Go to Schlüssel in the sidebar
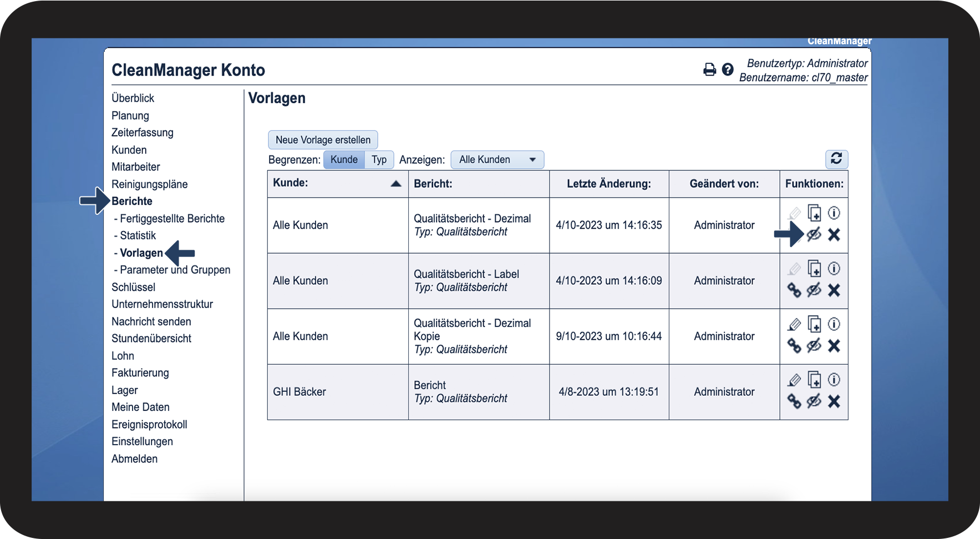The width and height of the screenshot is (980, 539). (x=134, y=287)
